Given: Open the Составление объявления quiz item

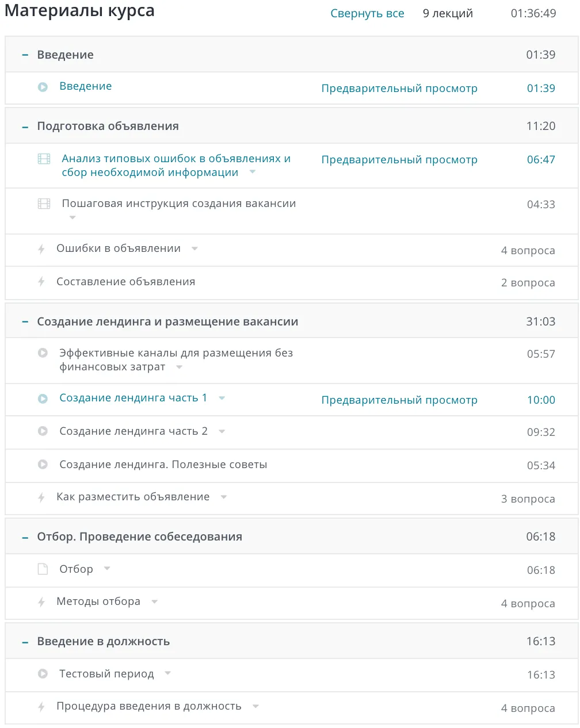Looking at the screenshot, I should (125, 282).
